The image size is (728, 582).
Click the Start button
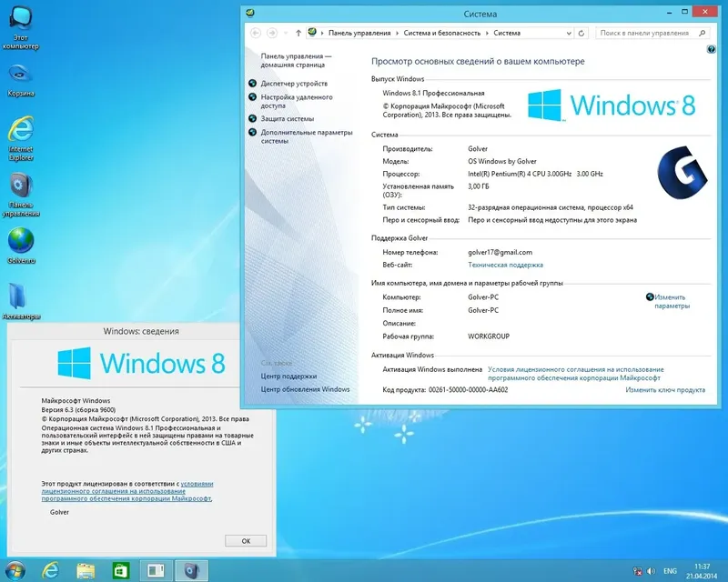[15, 568]
